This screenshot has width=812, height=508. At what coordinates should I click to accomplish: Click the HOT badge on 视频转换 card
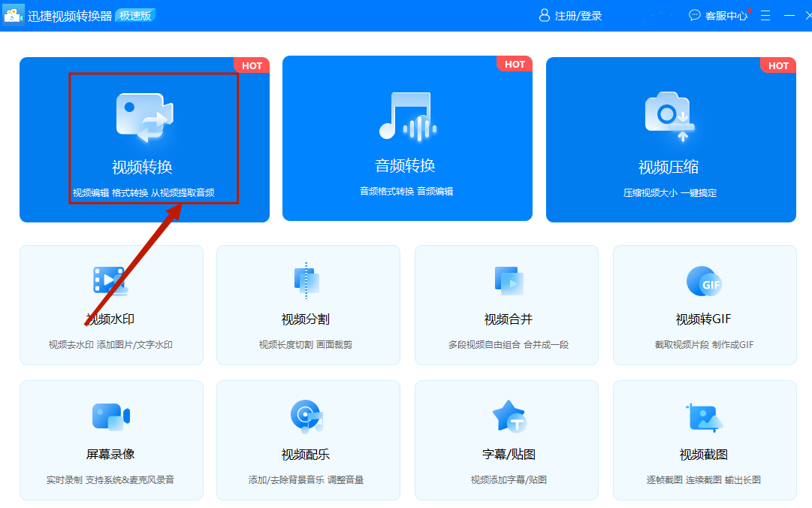point(252,65)
